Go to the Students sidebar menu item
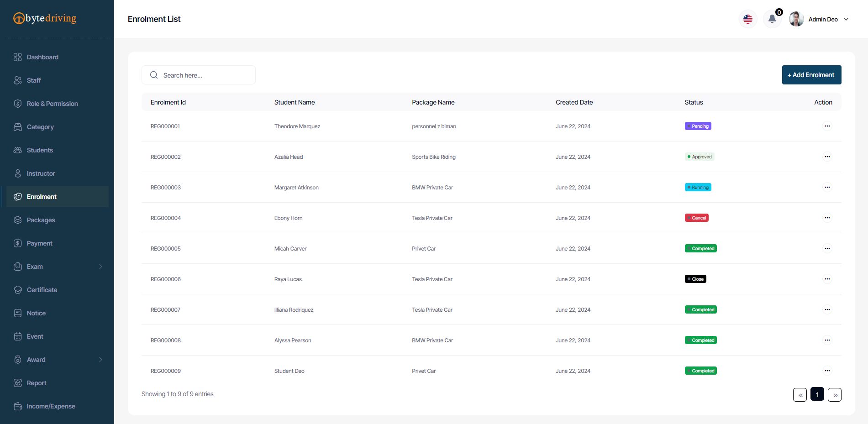This screenshot has height=424, width=868. (40, 150)
